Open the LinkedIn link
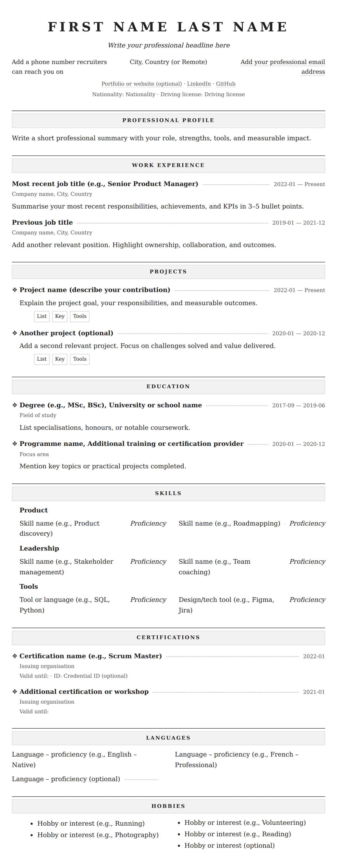Screen dimensions: 337x868 click(199, 84)
